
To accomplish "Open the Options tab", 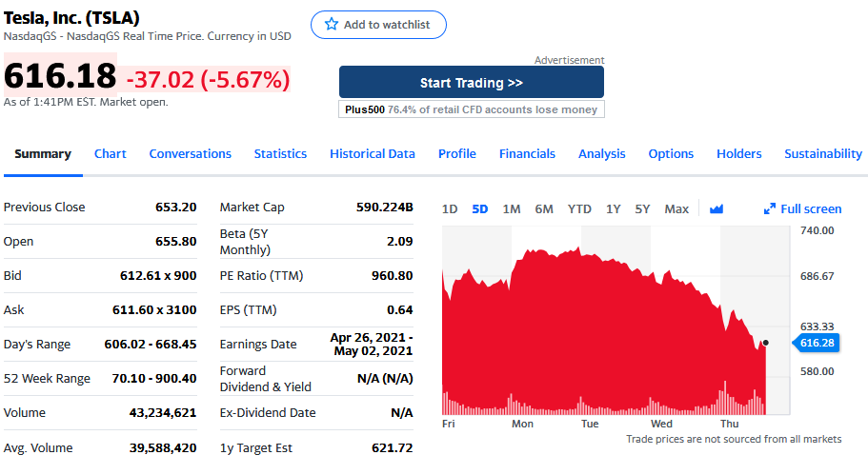I will pos(671,154).
